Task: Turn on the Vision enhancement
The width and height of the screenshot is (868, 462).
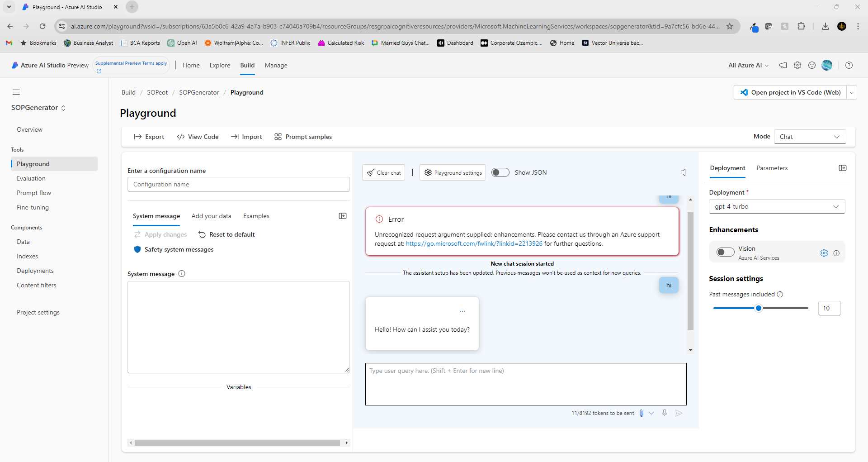Action: (725, 252)
